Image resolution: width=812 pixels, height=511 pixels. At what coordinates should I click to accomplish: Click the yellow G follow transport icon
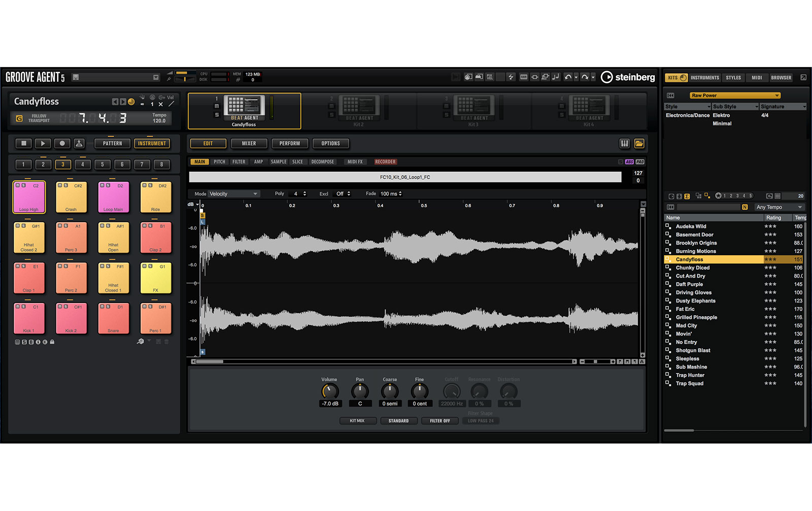click(19, 118)
